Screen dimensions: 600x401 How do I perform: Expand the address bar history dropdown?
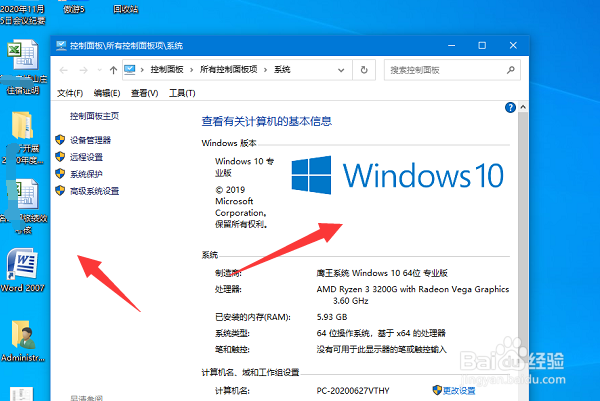341,70
